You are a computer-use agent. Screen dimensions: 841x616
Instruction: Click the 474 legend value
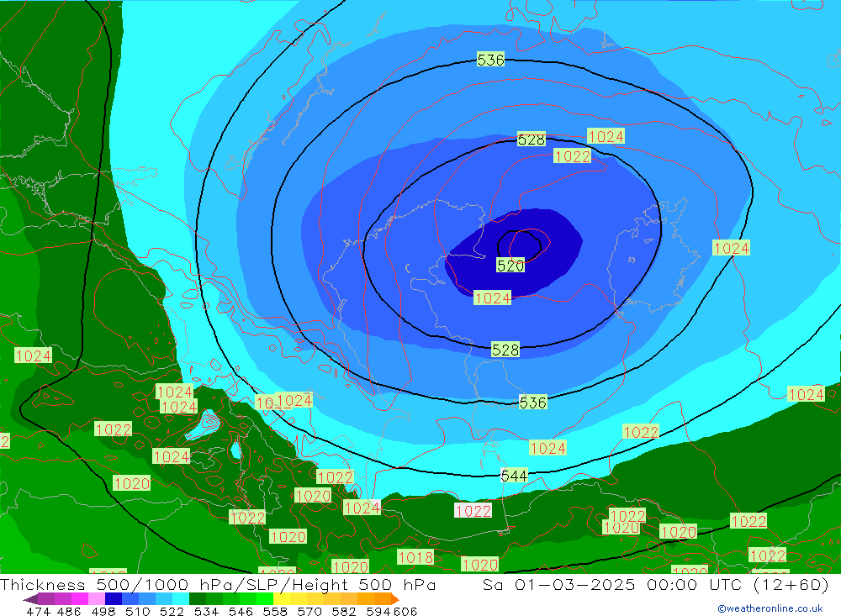38,611
